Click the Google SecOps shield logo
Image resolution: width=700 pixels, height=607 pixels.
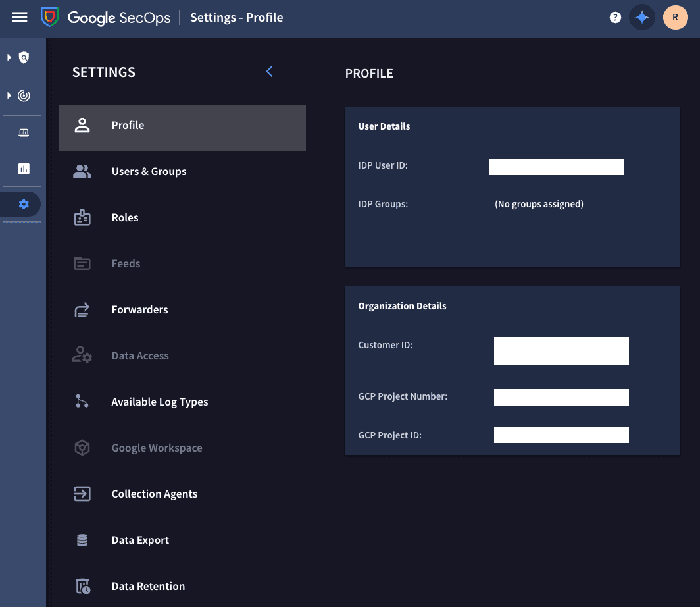coord(50,17)
